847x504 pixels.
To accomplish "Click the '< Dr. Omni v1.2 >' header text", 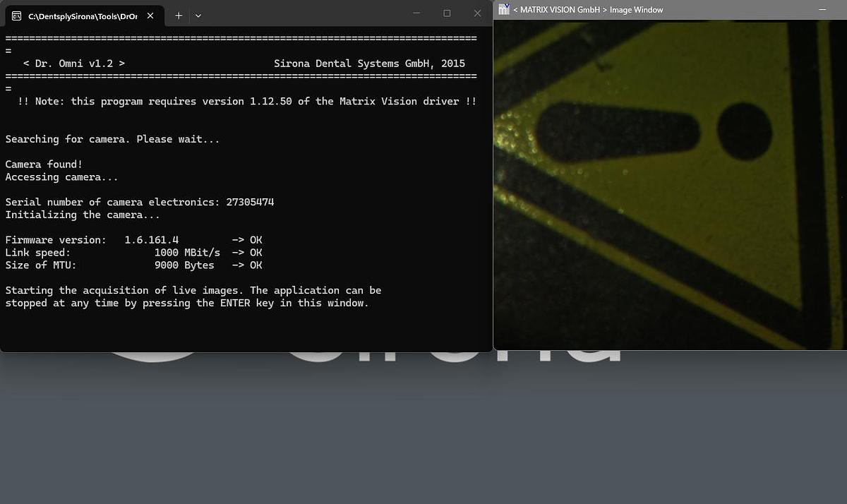I will [x=74, y=64].
